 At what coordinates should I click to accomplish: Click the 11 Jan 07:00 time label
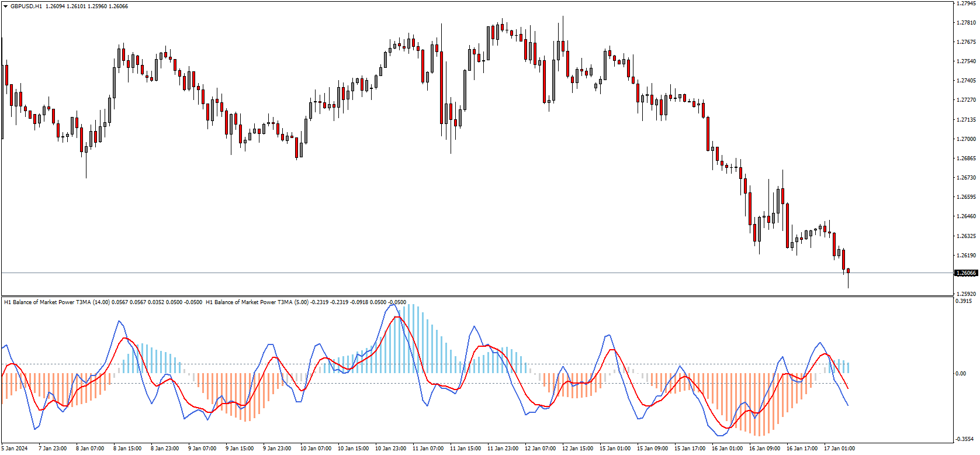pos(428,449)
